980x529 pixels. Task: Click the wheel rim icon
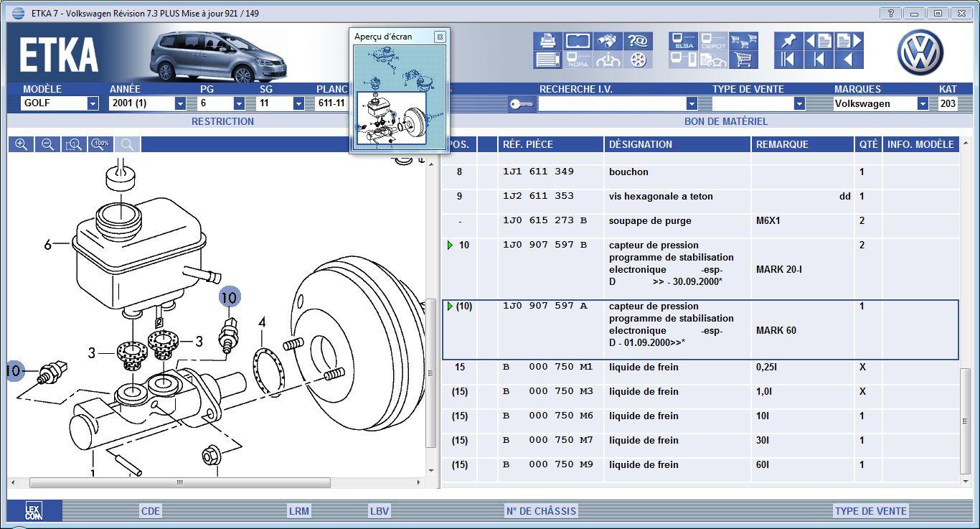coord(638,60)
